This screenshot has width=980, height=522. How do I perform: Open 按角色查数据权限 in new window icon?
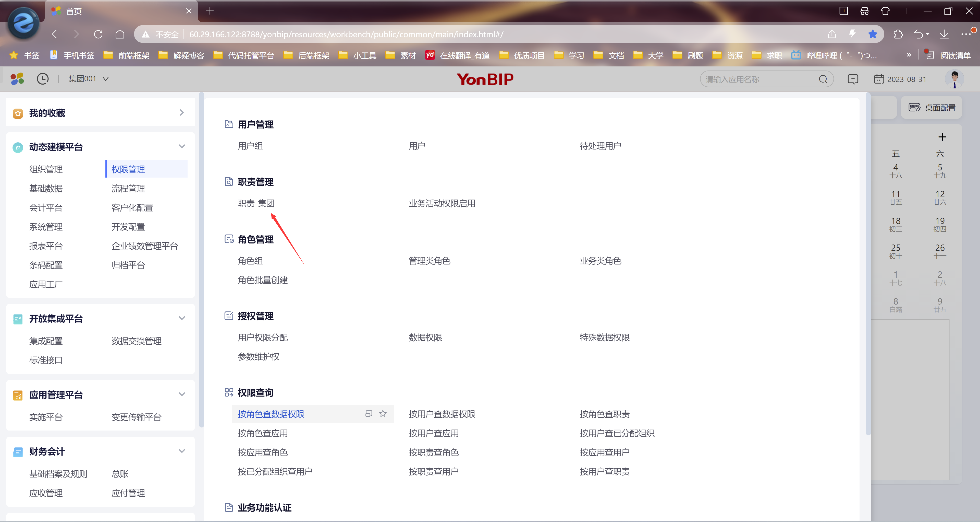368,413
